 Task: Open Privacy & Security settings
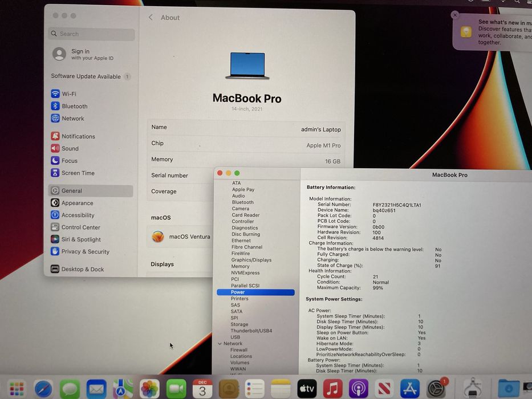80,251
